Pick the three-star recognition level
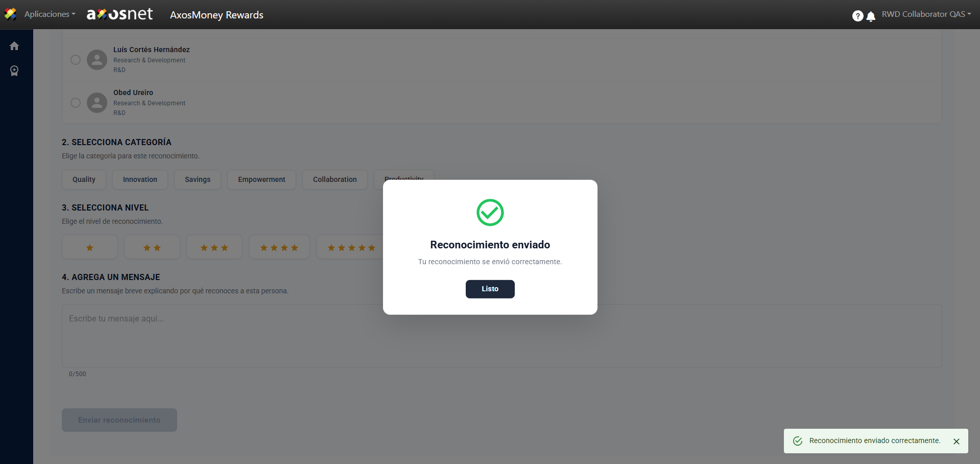Image resolution: width=980 pixels, height=464 pixels. [214, 247]
